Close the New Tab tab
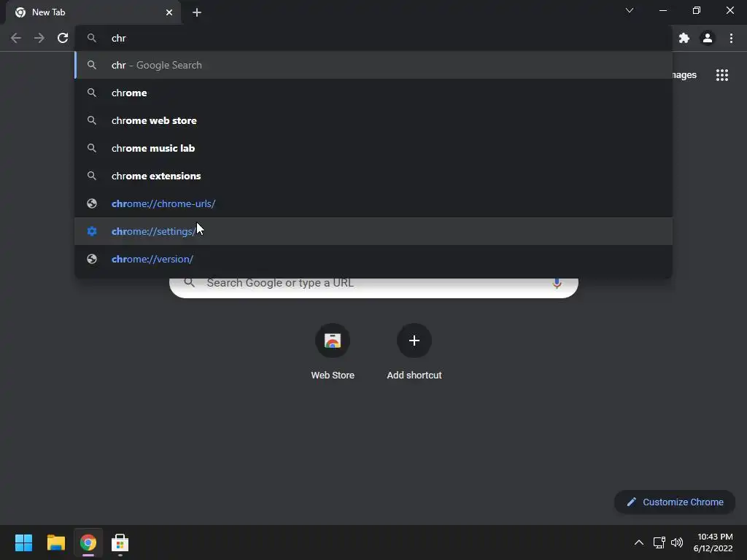 [x=169, y=12]
